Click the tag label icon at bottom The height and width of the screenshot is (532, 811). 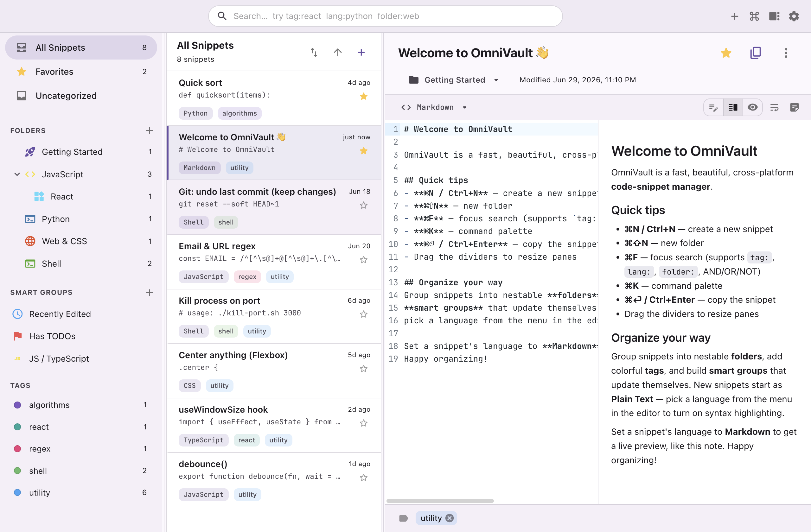click(x=404, y=518)
